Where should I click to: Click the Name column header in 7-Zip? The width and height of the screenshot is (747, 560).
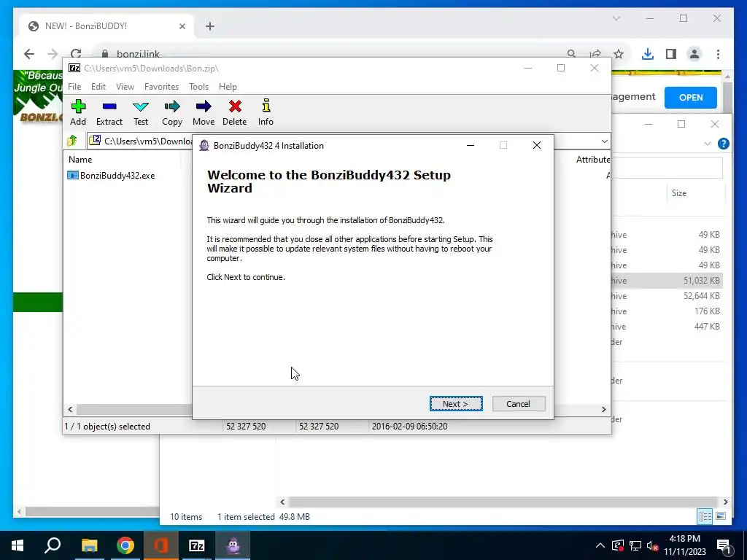(x=80, y=160)
